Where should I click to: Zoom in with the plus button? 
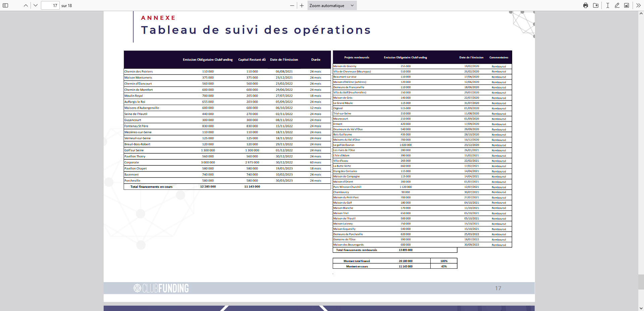coord(302,5)
